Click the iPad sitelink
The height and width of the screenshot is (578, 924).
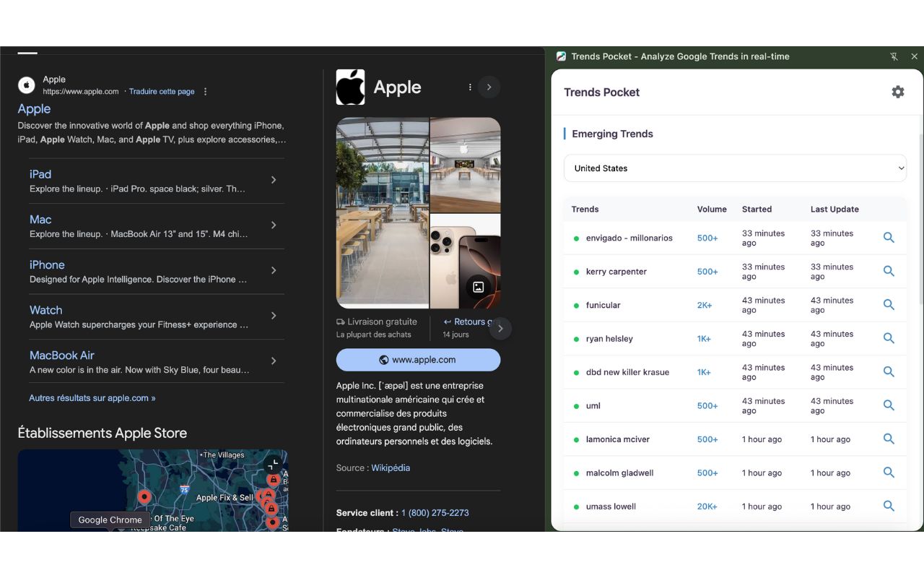click(40, 174)
